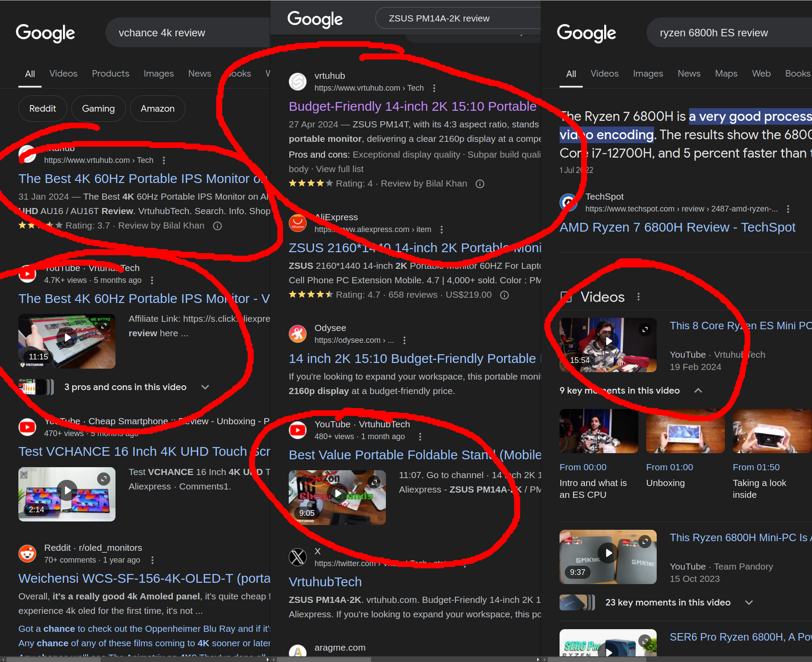Select Maps tab in ryzen search window
812x662 pixels.
click(x=726, y=74)
